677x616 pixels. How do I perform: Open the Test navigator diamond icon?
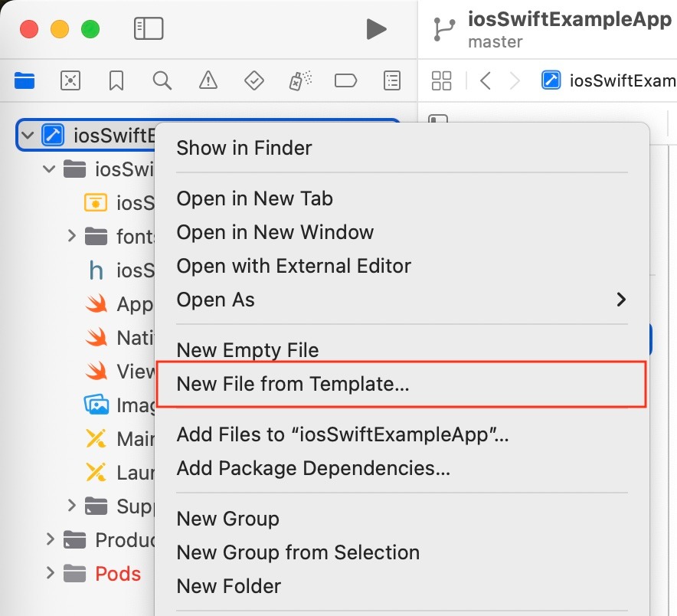coord(253,80)
